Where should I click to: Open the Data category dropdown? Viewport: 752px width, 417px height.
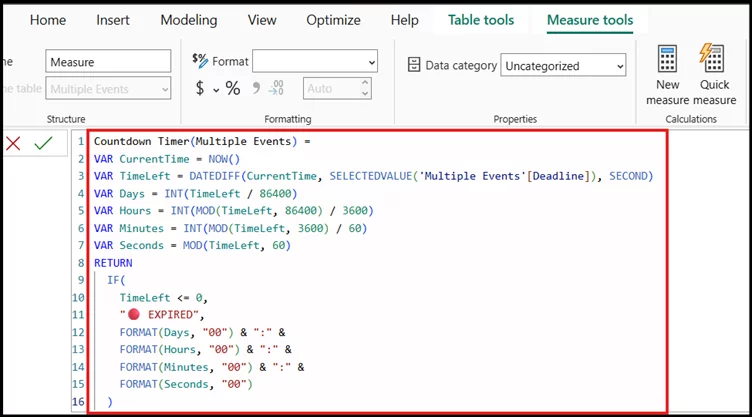pyautogui.click(x=563, y=66)
